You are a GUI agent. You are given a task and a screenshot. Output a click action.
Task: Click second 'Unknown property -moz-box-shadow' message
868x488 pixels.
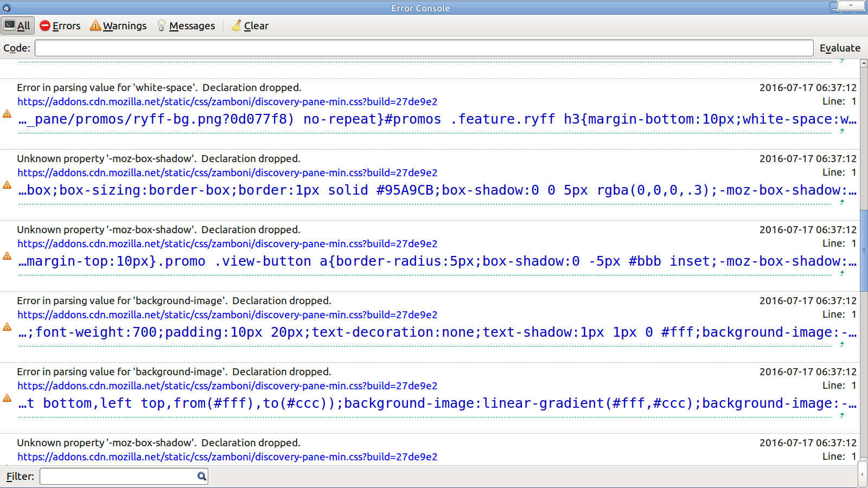(158, 229)
